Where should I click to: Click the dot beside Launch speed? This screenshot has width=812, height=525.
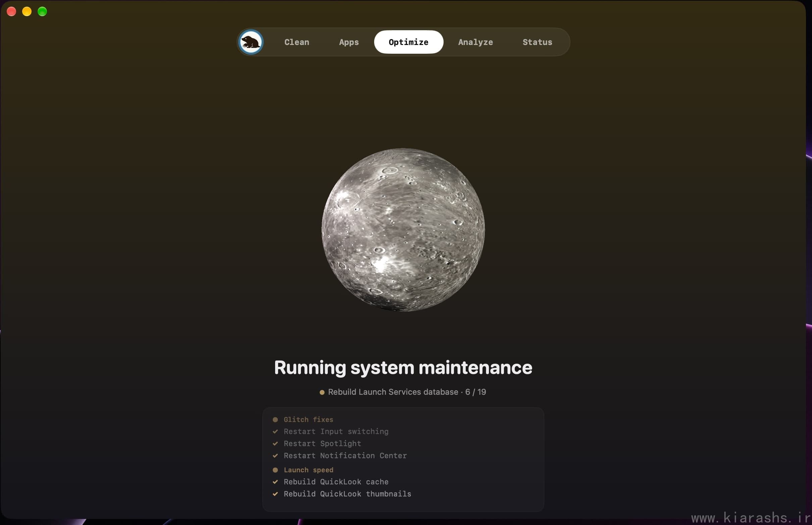pyautogui.click(x=275, y=470)
